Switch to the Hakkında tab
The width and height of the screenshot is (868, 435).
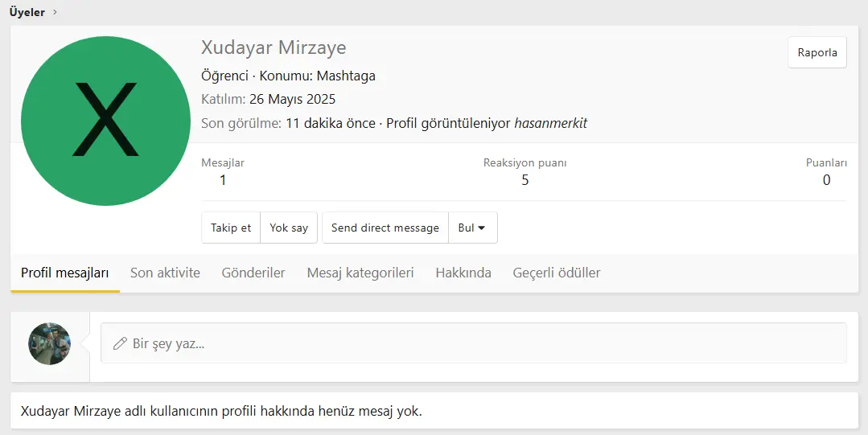click(463, 273)
